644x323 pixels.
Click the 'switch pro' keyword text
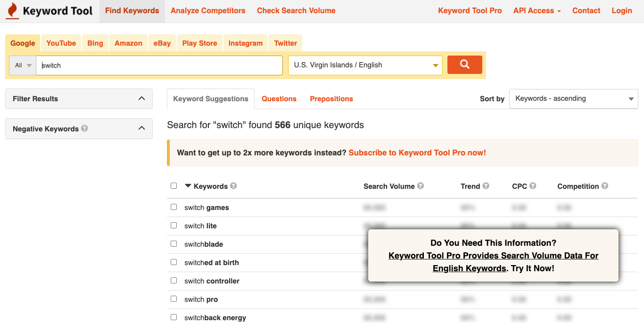point(201,299)
